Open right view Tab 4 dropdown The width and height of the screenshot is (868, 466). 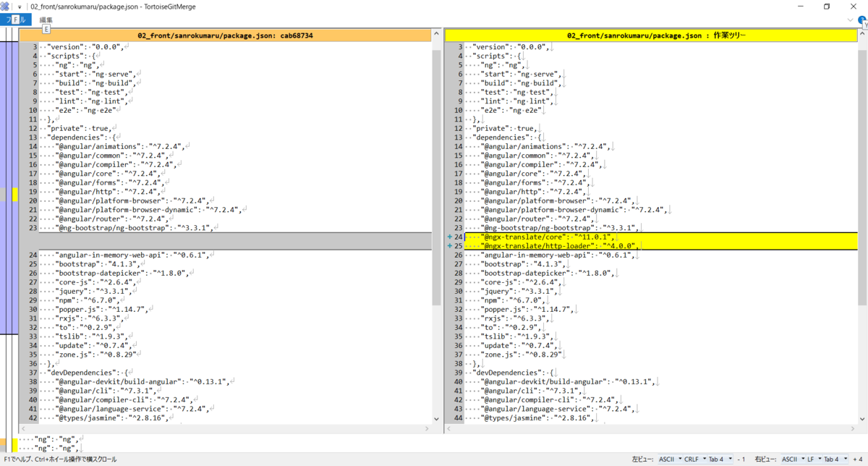835,459
